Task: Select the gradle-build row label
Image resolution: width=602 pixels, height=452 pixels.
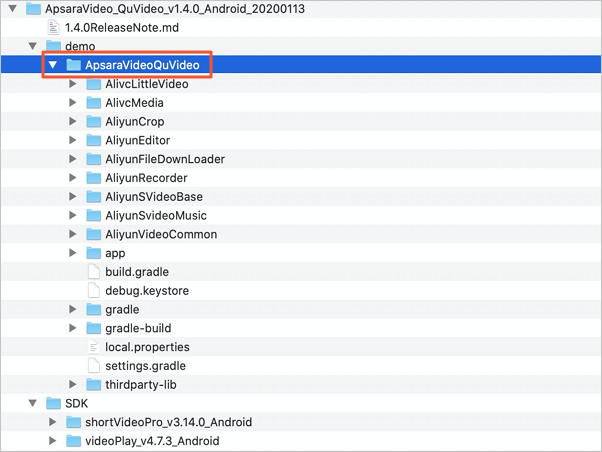Action: tap(138, 328)
